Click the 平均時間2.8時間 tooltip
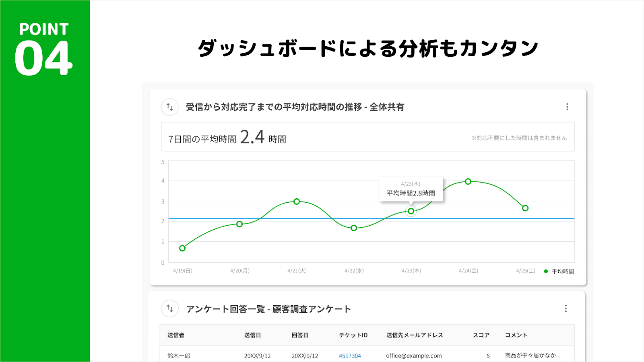 (x=411, y=189)
